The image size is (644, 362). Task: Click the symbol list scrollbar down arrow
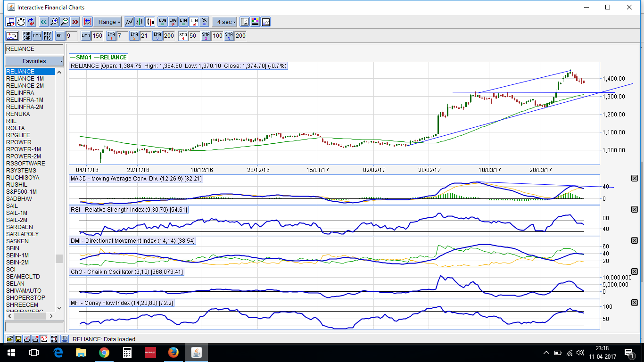(59, 308)
